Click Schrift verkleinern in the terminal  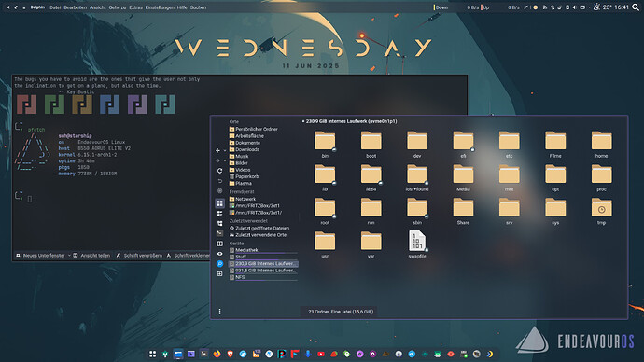pyautogui.click(x=189, y=256)
